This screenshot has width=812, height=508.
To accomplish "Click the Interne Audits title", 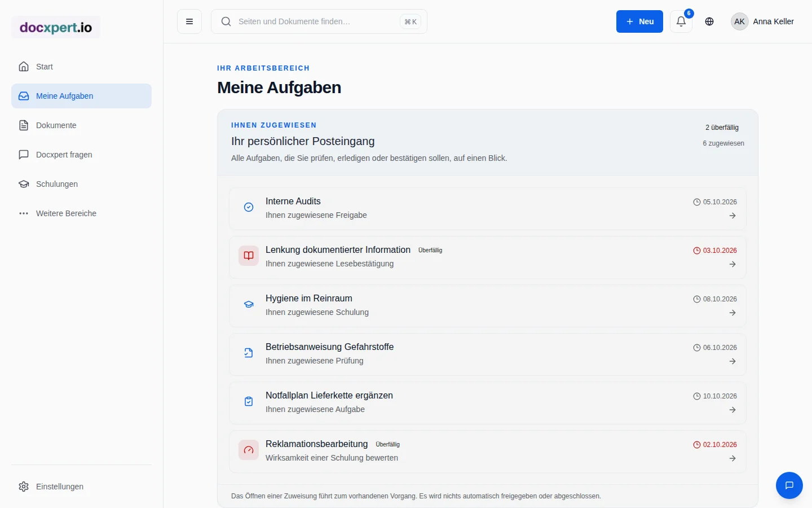I will (293, 202).
